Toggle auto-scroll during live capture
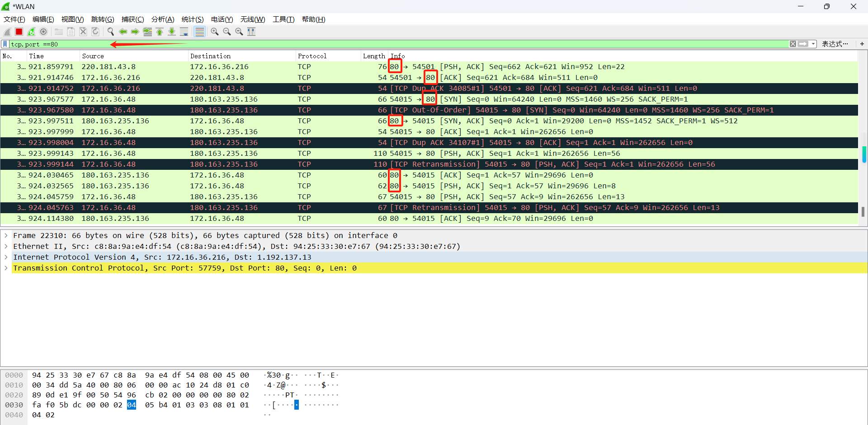Image resolution: width=868 pixels, height=425 pixels. pos(184,32)
